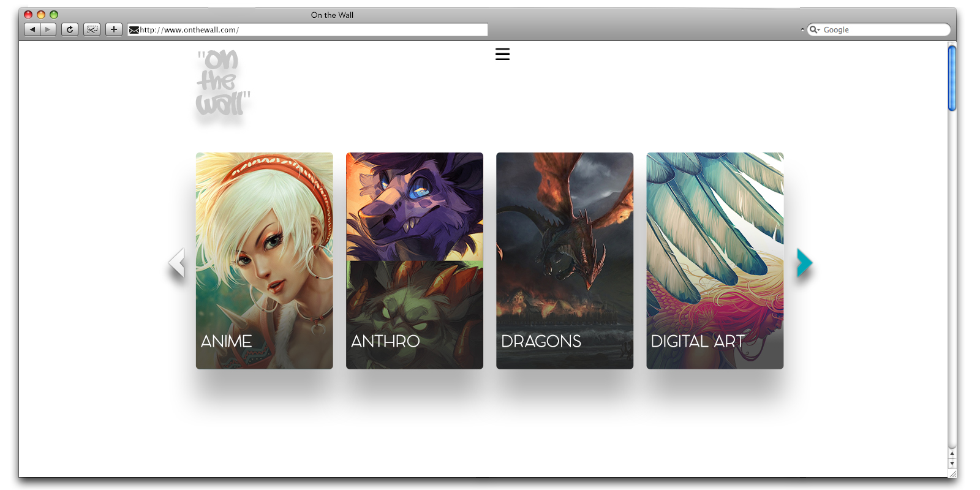This screenshot has height=490, width=980.
Task: Open the ANTHRO category card
Action: point(415,261)
